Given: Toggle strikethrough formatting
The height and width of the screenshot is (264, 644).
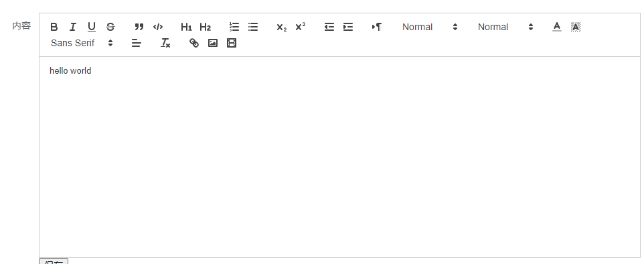Looking at the screenshot, I should (110, 27).
